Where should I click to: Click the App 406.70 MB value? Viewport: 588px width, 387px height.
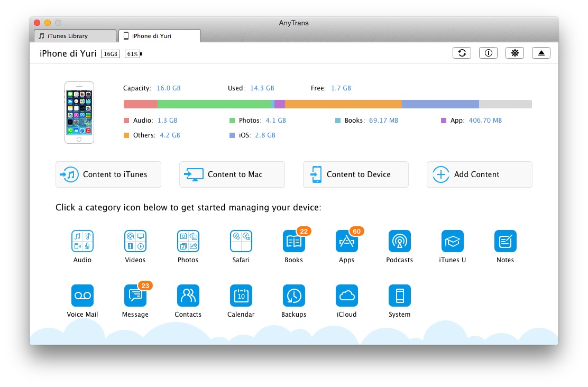[x=485, y=121]
